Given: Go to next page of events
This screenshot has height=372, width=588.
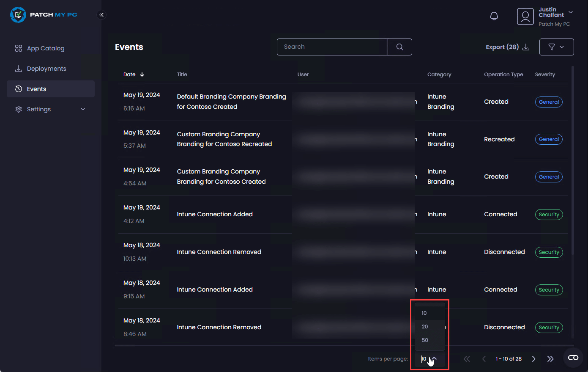Looking at the screenshot, I should (x=533, y=359).
